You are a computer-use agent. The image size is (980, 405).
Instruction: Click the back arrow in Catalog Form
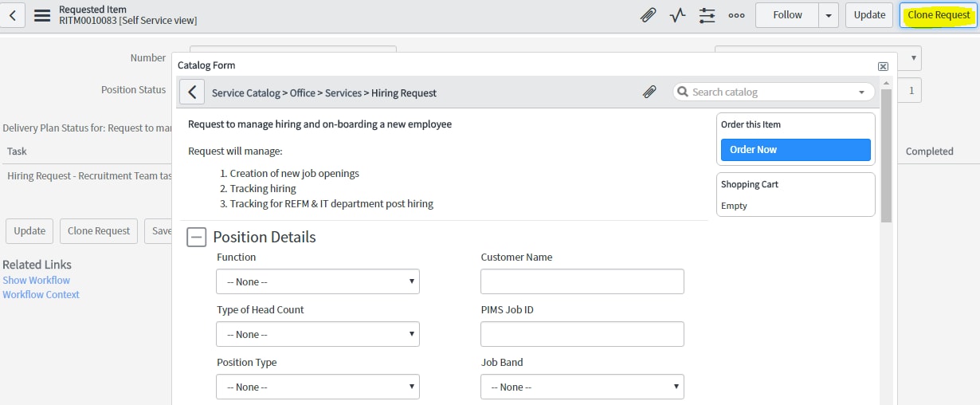click(192, 92)
